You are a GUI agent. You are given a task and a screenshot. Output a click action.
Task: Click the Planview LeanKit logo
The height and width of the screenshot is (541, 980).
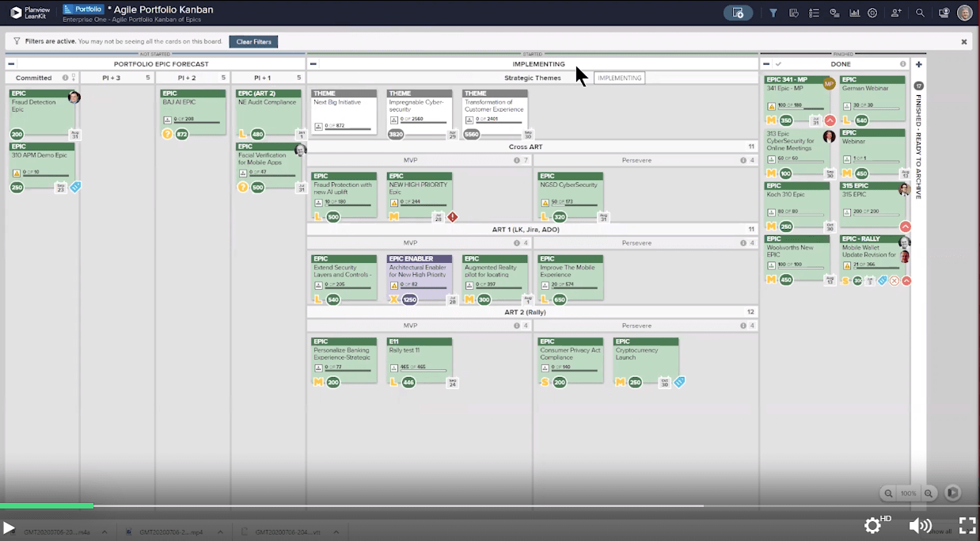[30, 13]
